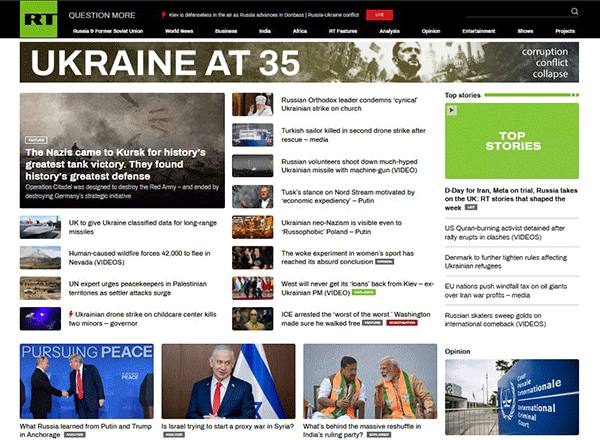Open Kiev defenseless in the air ticker headline

264,15
